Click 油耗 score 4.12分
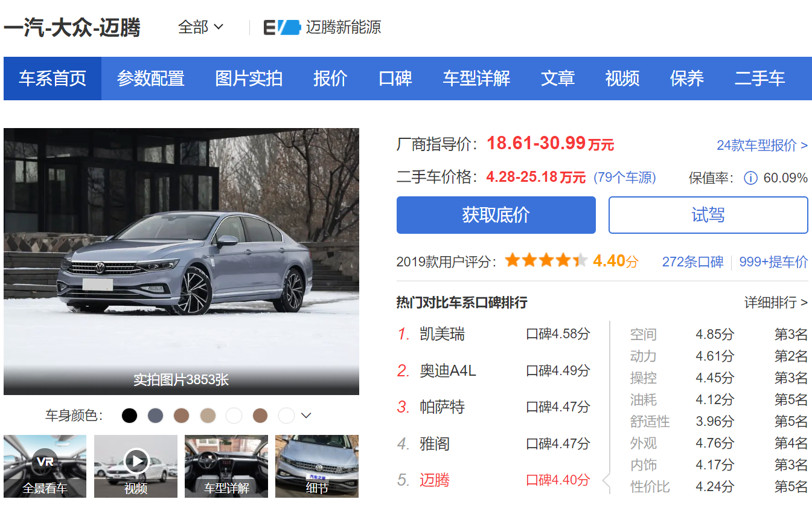 [x=715, y=400]
